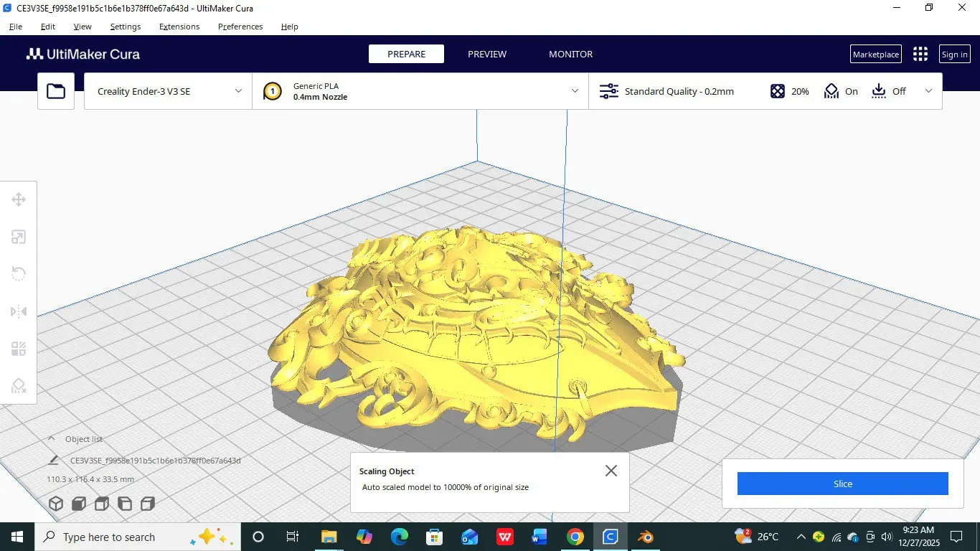The image size is (980, 551).
Task: Open the Marketplace
Action: 876,54
